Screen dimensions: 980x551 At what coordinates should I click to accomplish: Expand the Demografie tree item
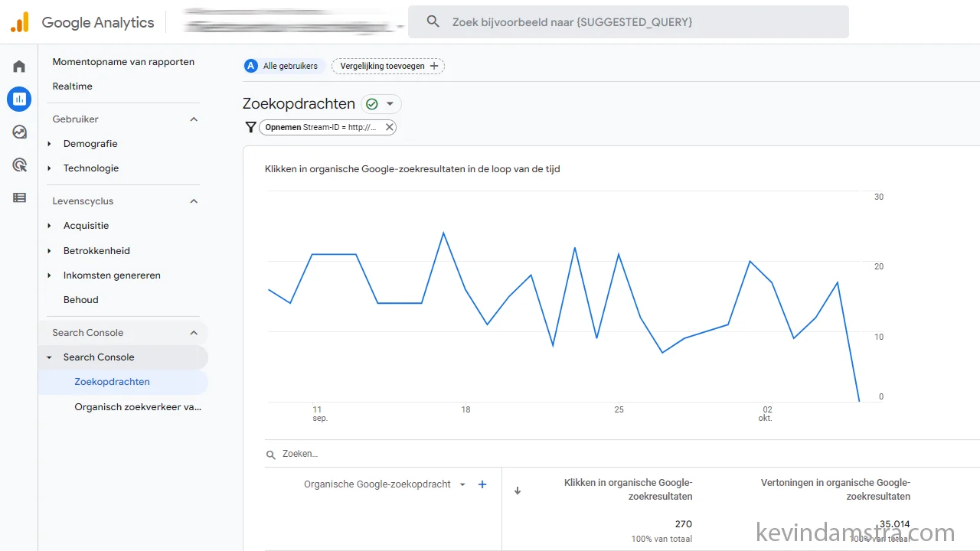[x=50, y=144]
